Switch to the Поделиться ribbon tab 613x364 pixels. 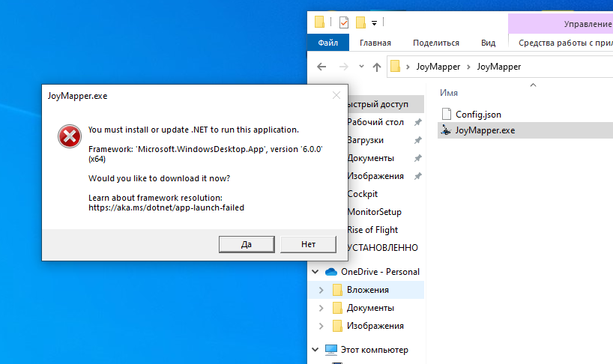coord(436,43)
